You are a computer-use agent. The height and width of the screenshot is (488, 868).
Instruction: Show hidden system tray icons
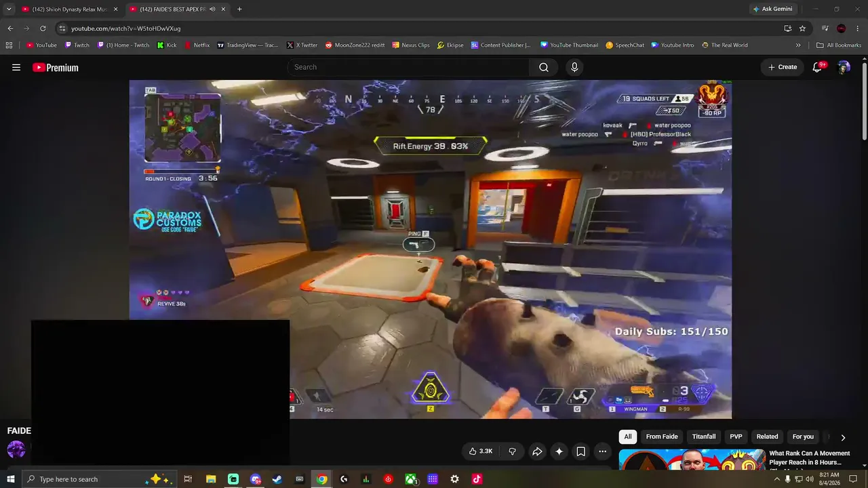[776, 479]
